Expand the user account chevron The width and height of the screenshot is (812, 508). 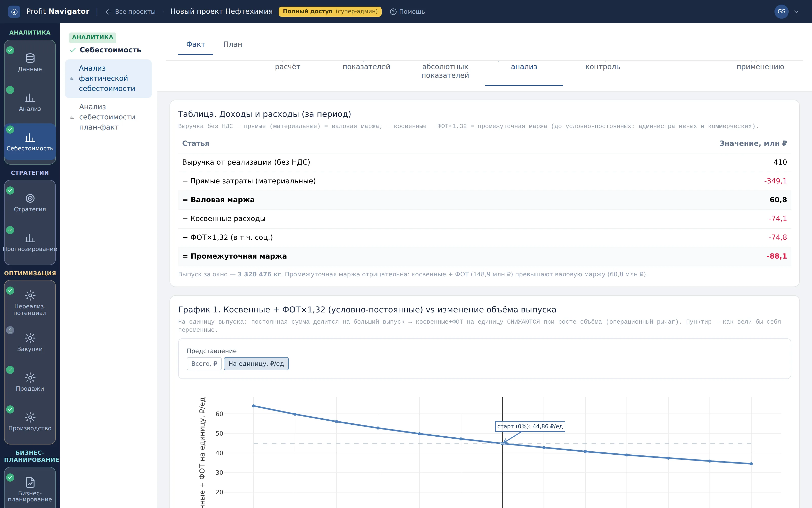click(x=796, y=12)
